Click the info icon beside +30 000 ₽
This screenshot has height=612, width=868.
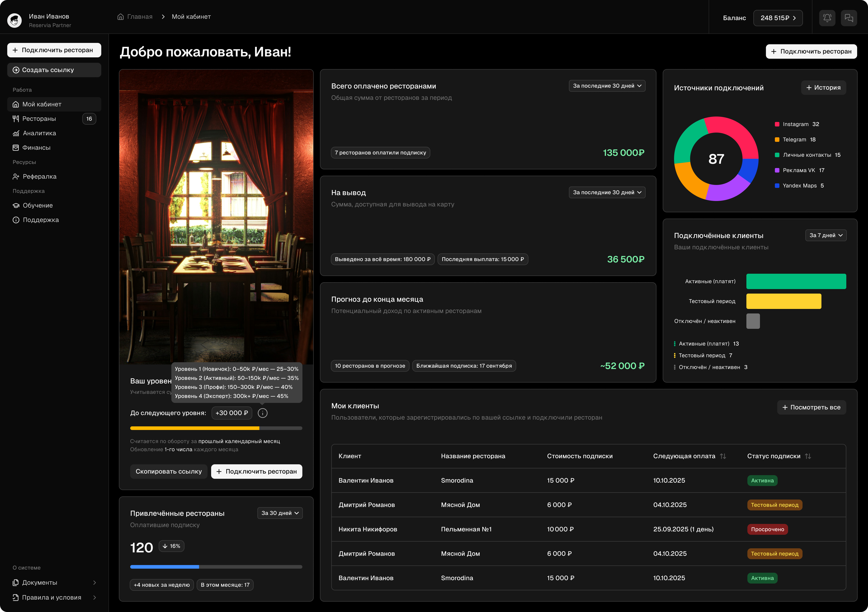tap(262, 413)
